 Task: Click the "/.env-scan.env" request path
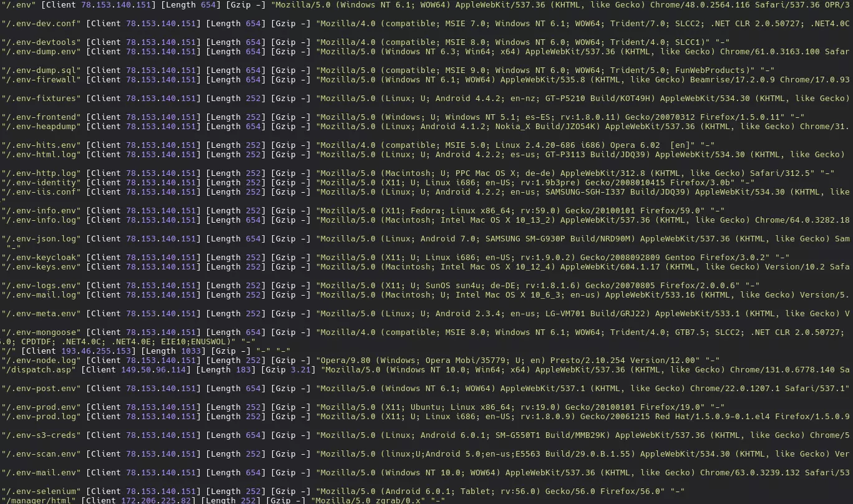[x=41, y=454]
